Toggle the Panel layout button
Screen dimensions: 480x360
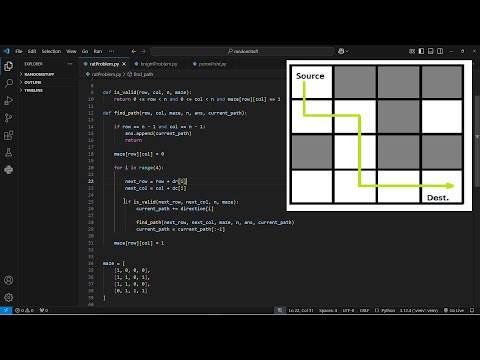[431, 51]
